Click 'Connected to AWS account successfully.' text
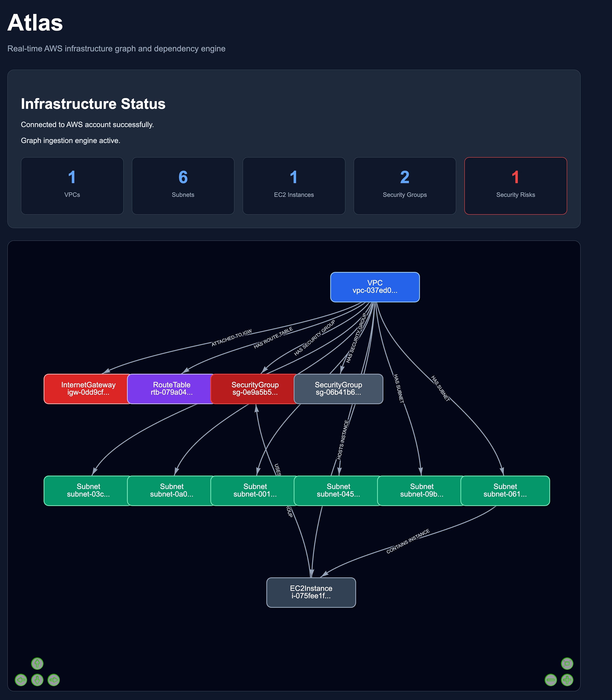Viewport: 612px width, 700px height. tap(87, 125)
